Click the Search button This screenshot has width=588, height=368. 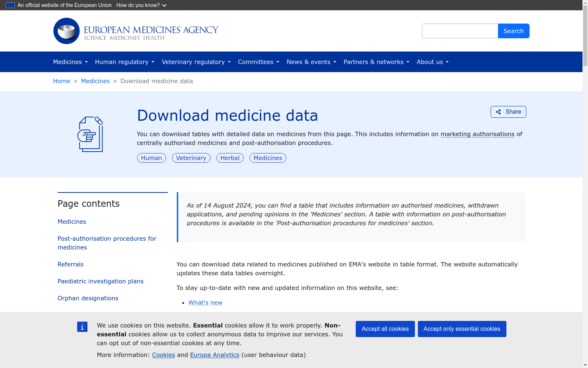pos(513,31)
